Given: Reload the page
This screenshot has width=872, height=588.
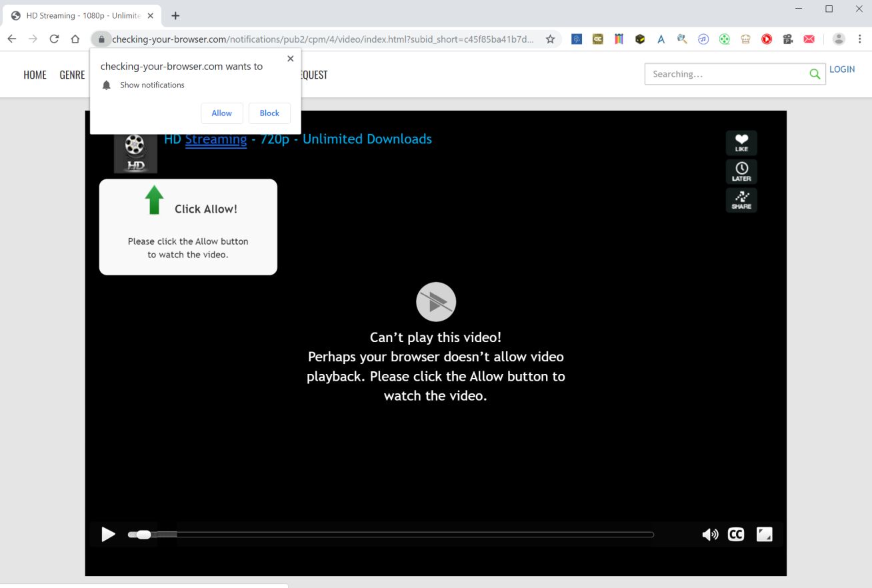Looking at the screenshot, I should [x=54, y=39].
